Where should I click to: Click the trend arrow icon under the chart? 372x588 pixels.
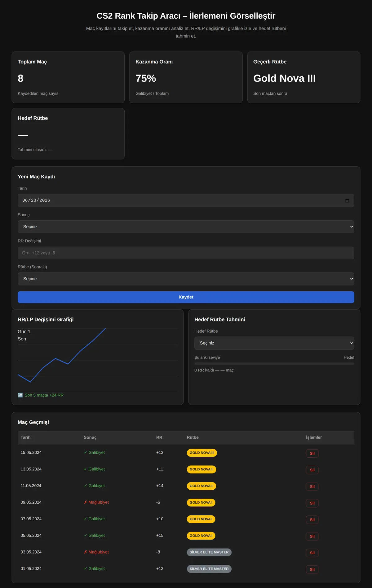20,395
